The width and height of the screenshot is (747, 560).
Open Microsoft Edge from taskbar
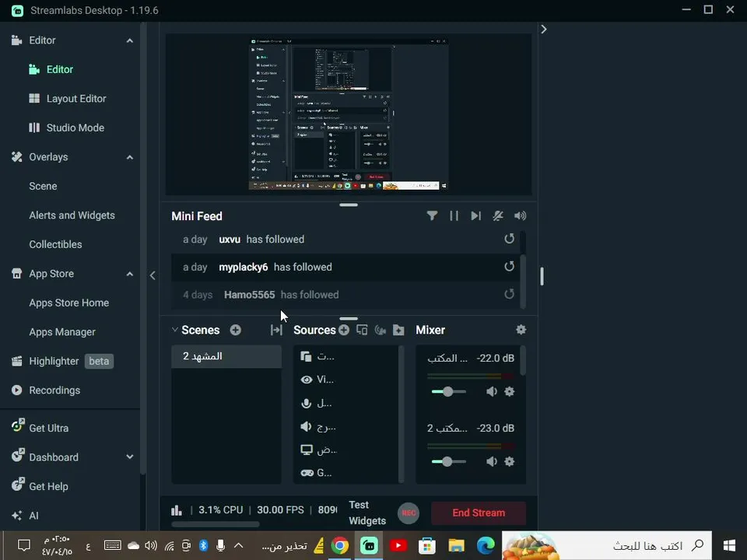click(486, 545)
